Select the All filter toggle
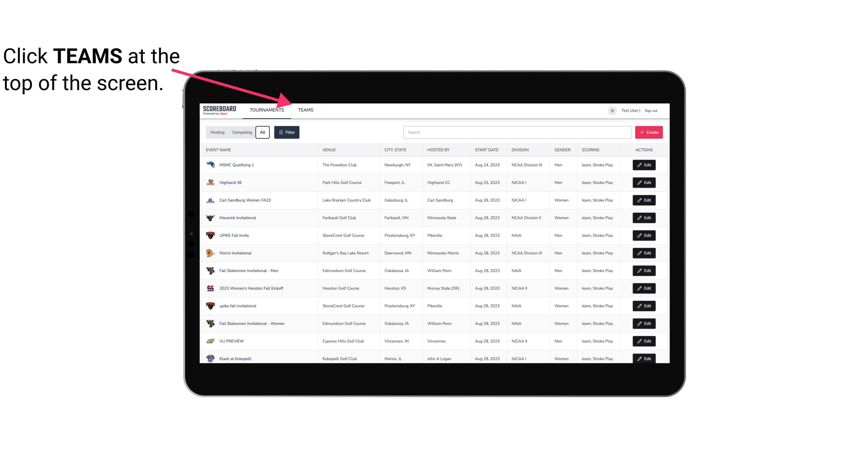The width and height of the screenshot is (868, 467). pyautogui.click(x=263, y=132)
